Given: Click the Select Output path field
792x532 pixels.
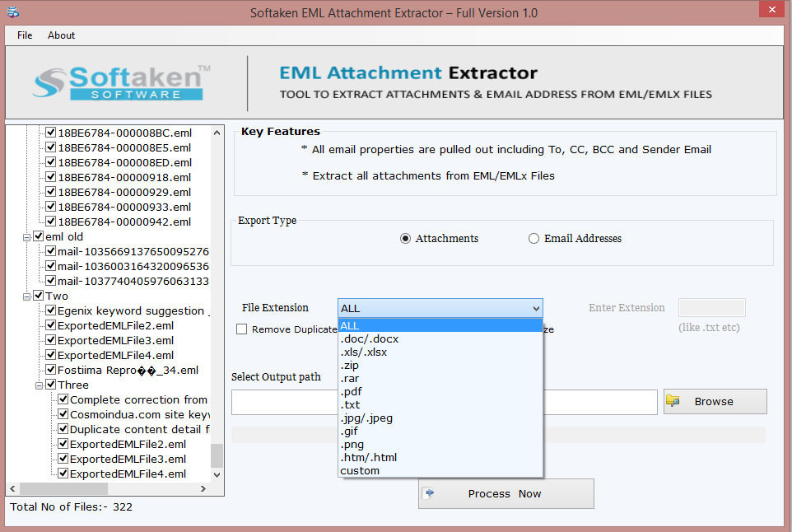Looking at the screenshot, I should tap(444, 402).
